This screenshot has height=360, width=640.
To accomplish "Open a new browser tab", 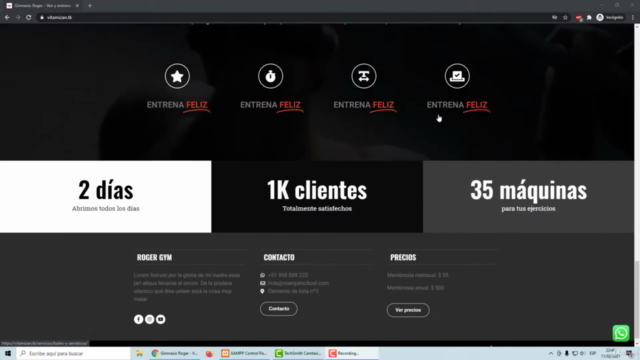I will (90, 6).
